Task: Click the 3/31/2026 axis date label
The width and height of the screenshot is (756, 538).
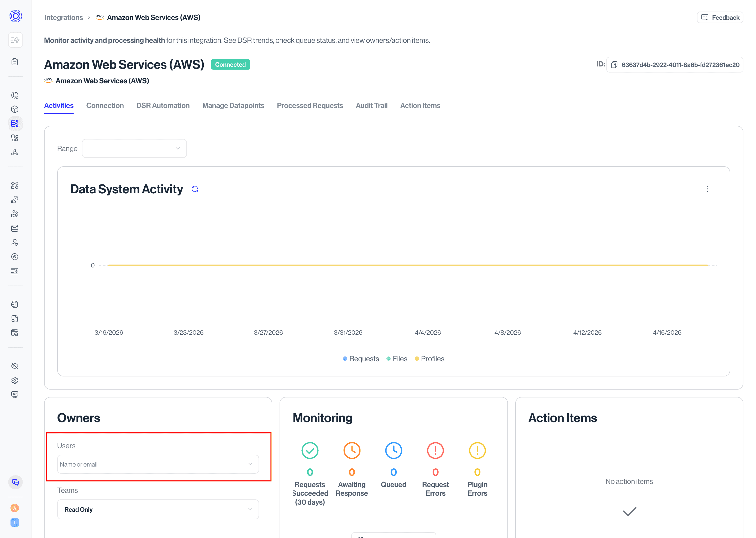Action: 348,332
